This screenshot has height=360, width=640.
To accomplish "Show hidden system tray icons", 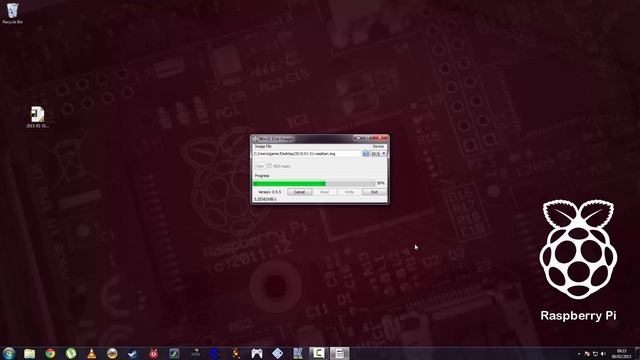I will pyautogui.click(x=579, y=354).
